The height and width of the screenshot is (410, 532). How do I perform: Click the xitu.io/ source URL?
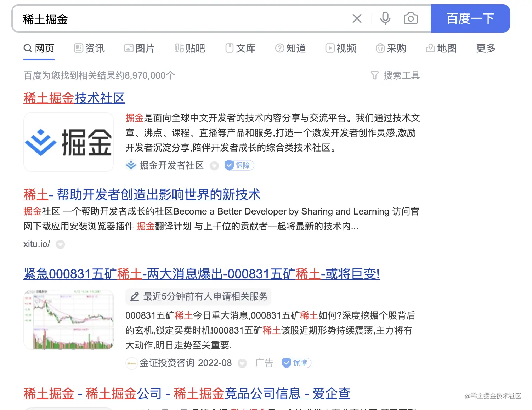tap(37, 244)
